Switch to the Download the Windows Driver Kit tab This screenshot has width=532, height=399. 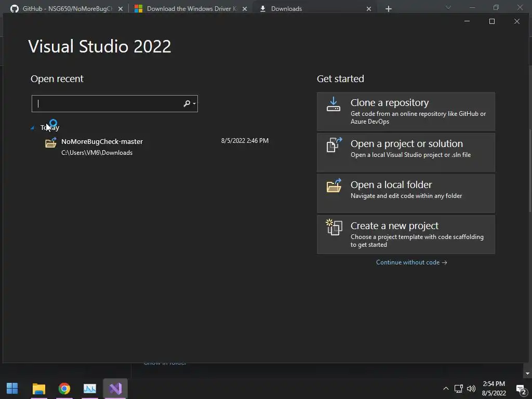pyautogui.click(x=191, y=9)
